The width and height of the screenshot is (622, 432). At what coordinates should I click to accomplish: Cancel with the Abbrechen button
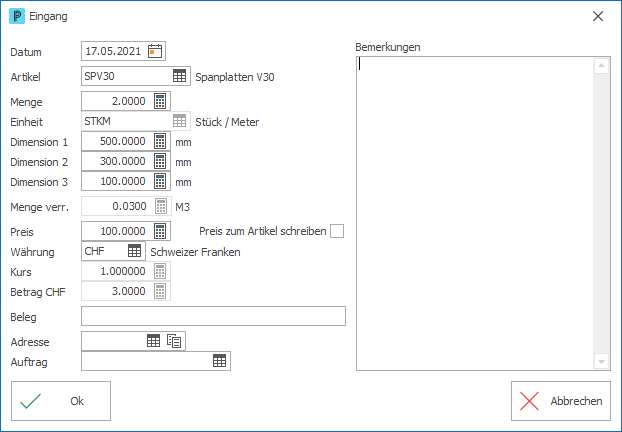[561, 401]
